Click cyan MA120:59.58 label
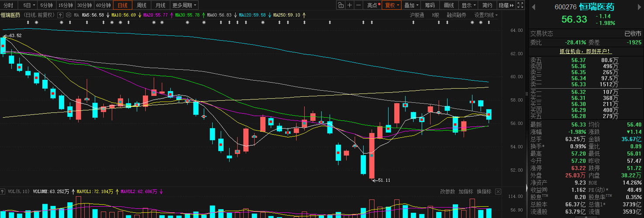This screenshot has height=218, width=644. [252, 15]
